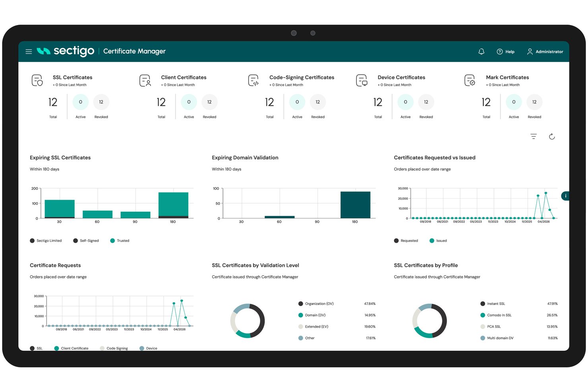Viewport: 588px width, 392px height.
Task: Open the info side tab
Action: 565,196
